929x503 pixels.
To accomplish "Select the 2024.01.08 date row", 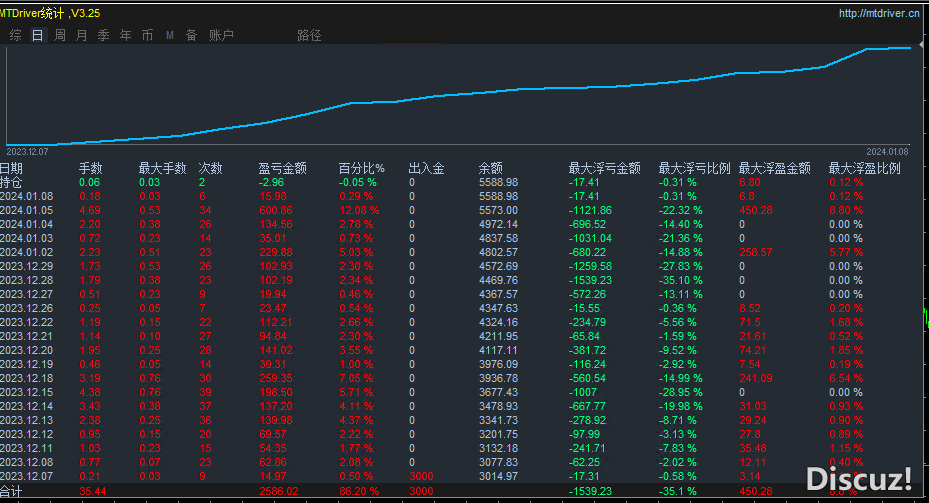I will pos(27,196).
